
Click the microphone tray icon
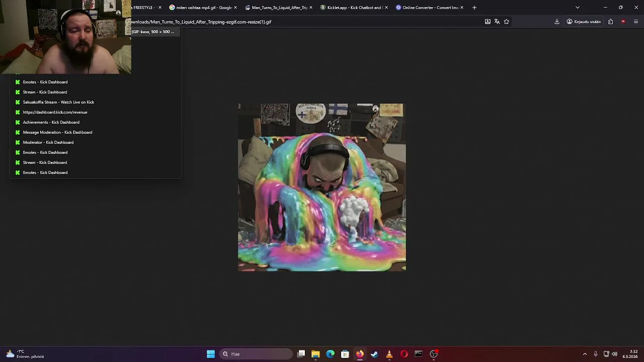point(596,354)
